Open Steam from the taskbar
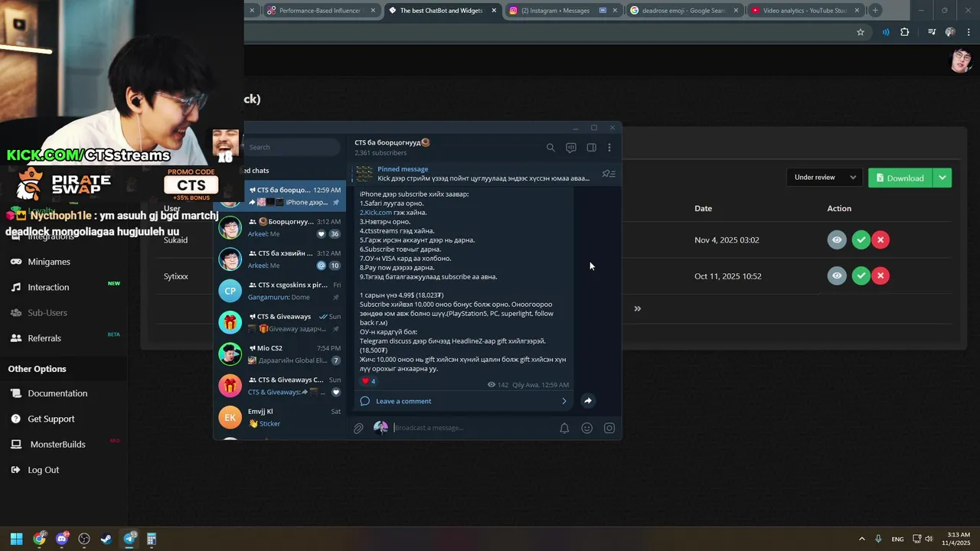 [106, 539]
